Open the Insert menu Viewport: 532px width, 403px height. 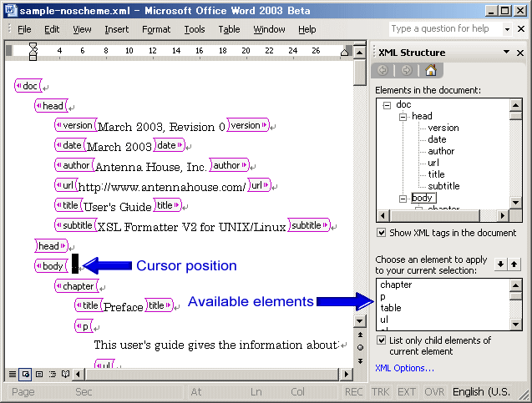[116, 29]
